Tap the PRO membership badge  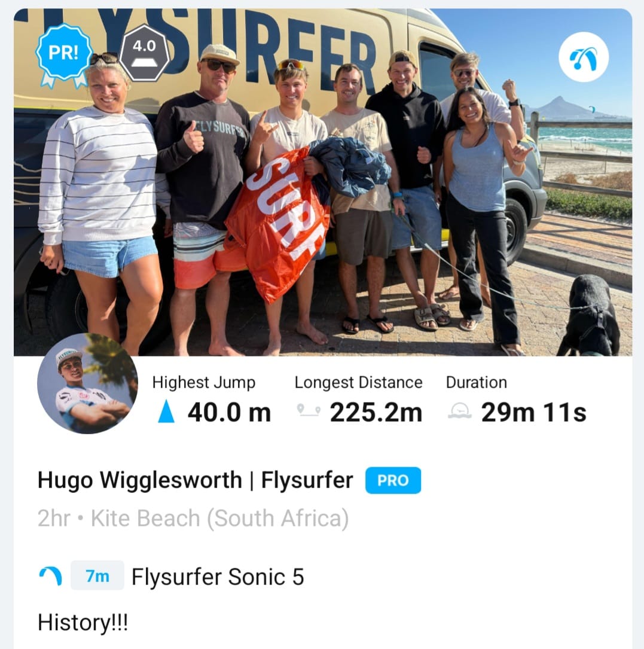click(393, 480)
